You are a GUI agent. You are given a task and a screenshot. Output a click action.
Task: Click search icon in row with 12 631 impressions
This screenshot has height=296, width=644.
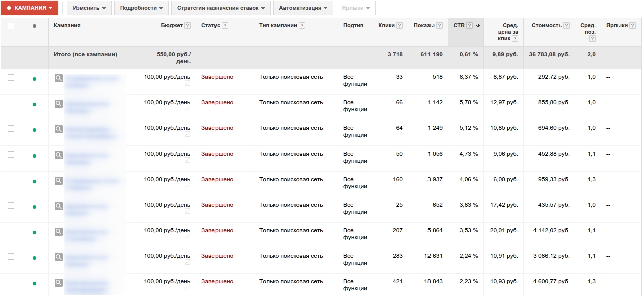[x=59, y=257]
